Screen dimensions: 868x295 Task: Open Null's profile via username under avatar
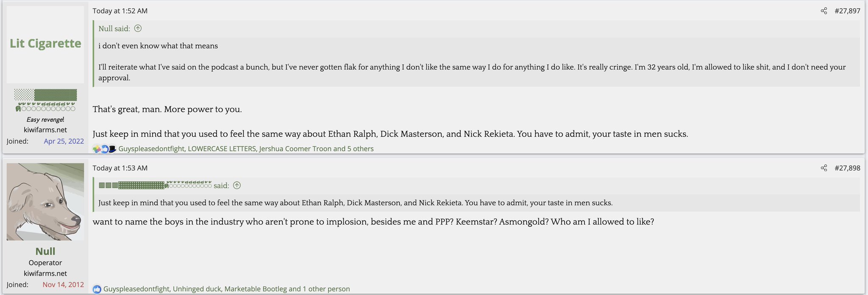45,251
